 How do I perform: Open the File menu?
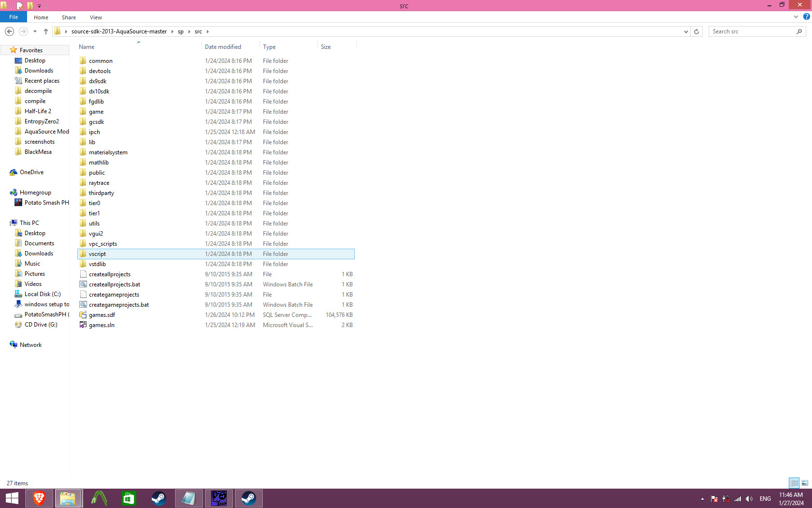coord(14,17)
